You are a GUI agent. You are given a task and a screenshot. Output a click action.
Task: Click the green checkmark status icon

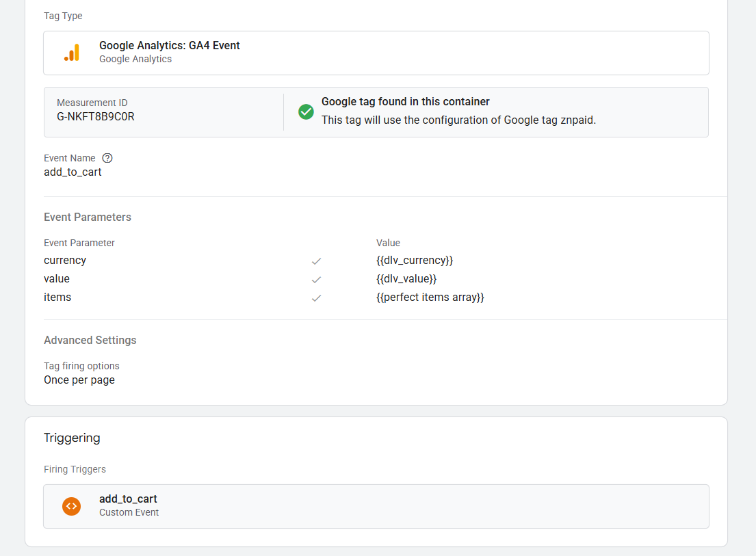point(307,111)
